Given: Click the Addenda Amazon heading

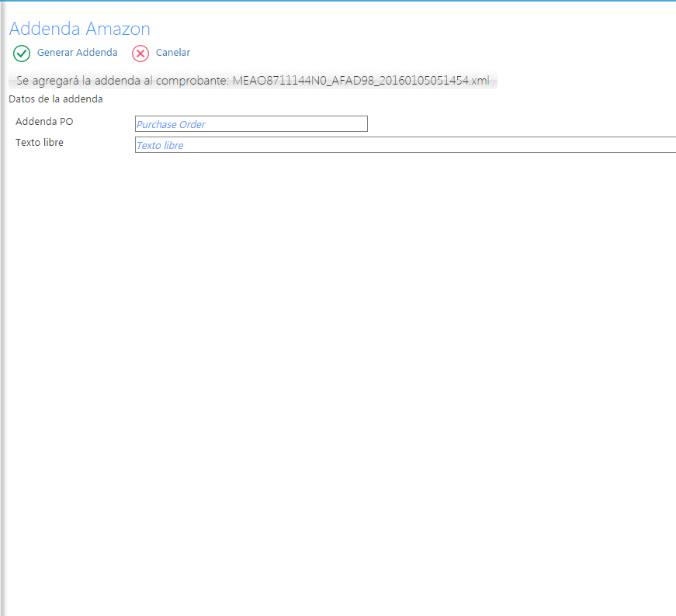Looking at the screenshot, I should pyautogui.click(x=80, y=29).
